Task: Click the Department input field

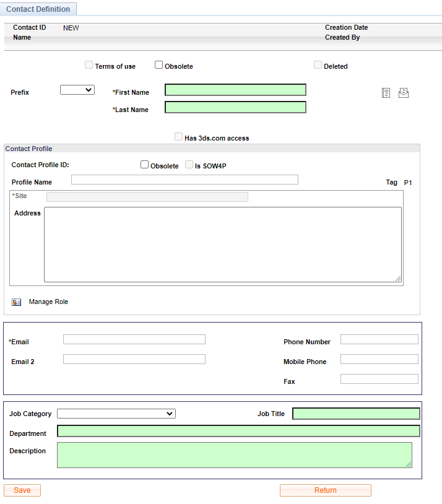Action: point(238,431)
